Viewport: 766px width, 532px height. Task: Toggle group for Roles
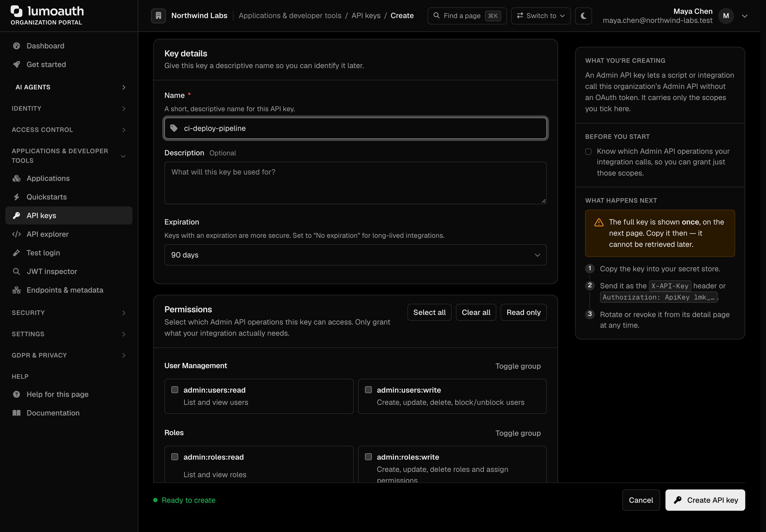[x=518, y=433]
